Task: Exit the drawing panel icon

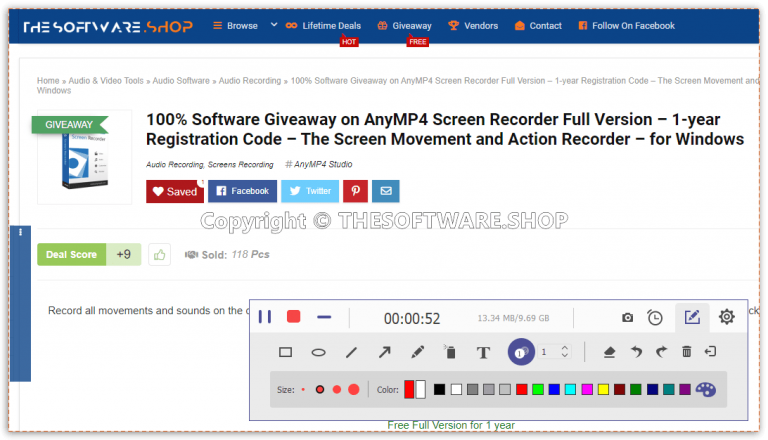Action: 710,351
